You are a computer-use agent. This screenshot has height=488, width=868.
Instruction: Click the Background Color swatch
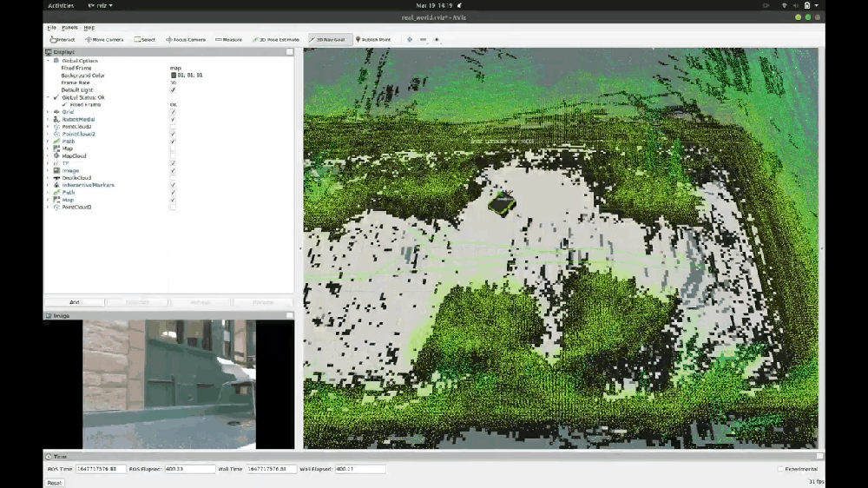click(173, 76)
